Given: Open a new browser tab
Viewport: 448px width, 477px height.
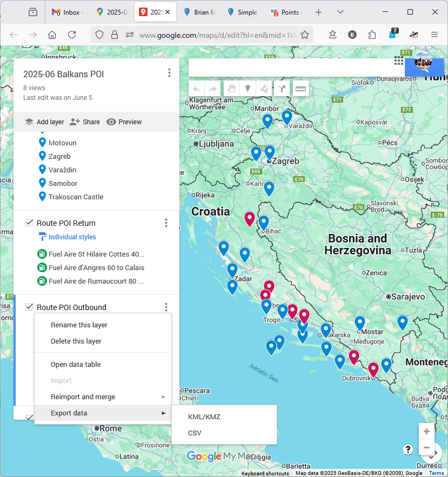Looking at the screenshot, I should 319,12.
